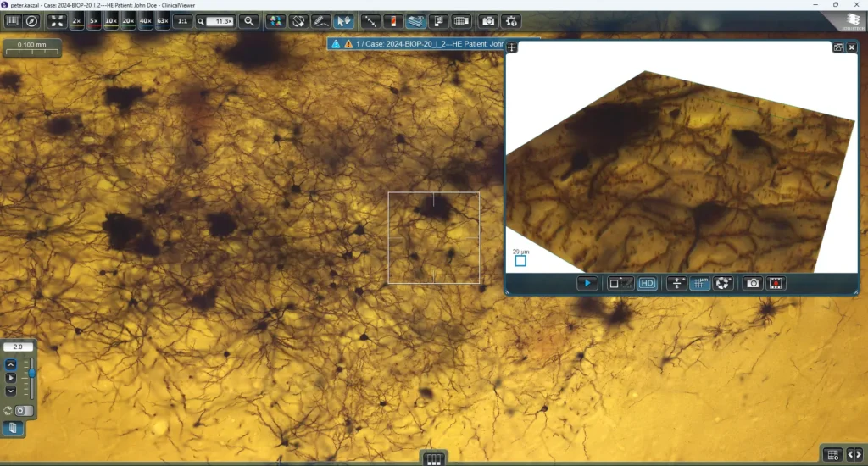Click the 100 mm scale bar
Screen dimensions: 868x466
pos(32,48)
